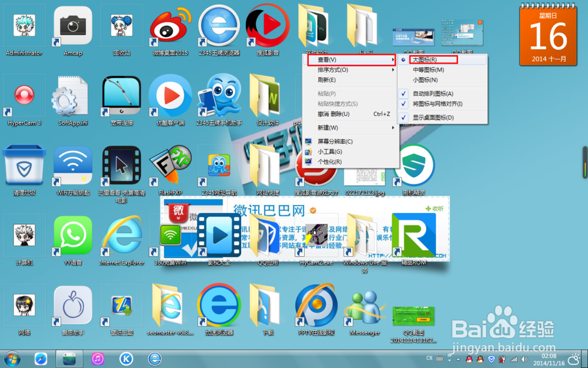
Task: Open the 宽带连接 shortcut
Action: (122, 101)
